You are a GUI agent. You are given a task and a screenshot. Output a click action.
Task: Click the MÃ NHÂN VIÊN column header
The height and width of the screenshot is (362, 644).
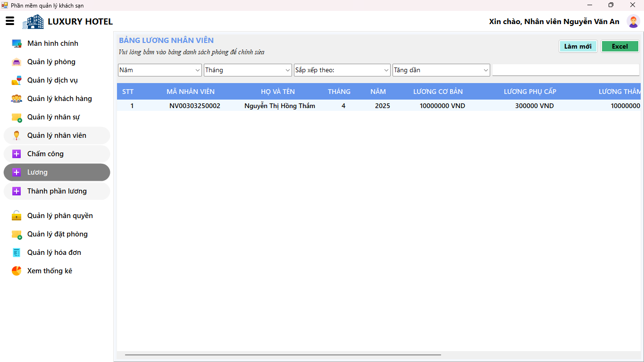click(191, 92)
